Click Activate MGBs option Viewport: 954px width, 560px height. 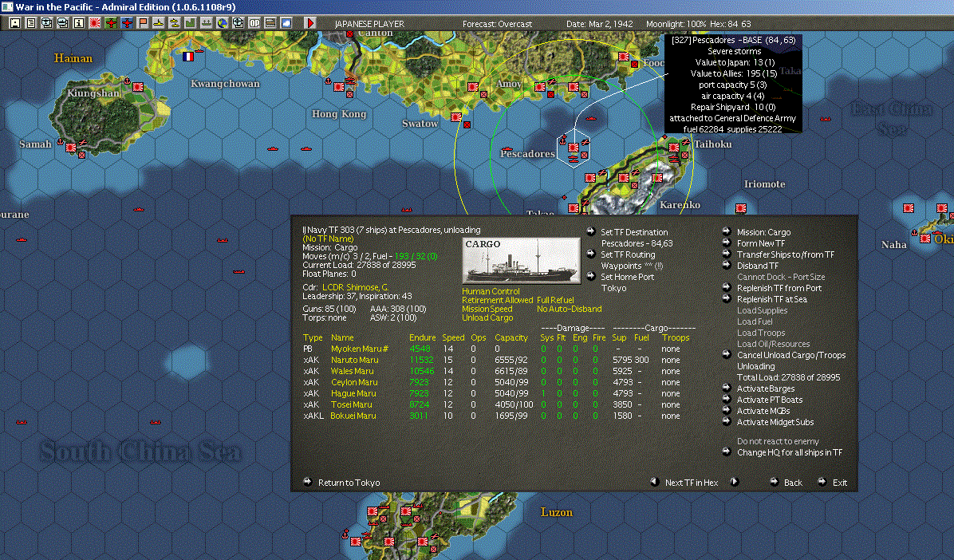coord(763,411)
